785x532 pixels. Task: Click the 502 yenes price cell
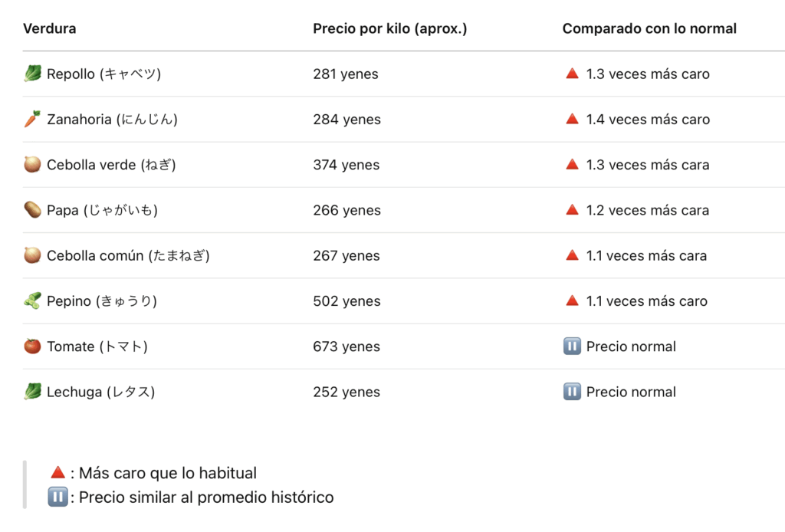click(346, 301)
